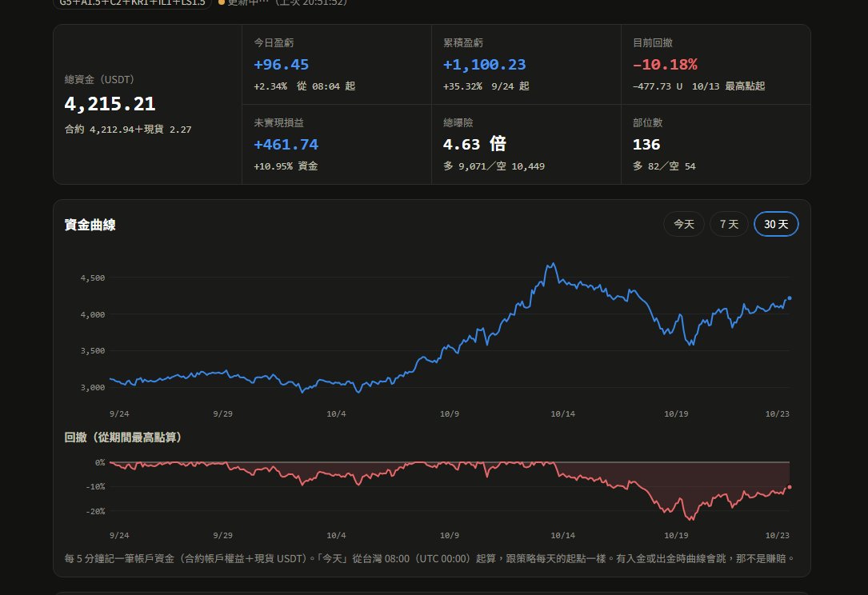868x595 pixels.
Task: Click the 每 5 分鐘記一筆帳戶資金 footnote
Action: click(x=430, y=558)
